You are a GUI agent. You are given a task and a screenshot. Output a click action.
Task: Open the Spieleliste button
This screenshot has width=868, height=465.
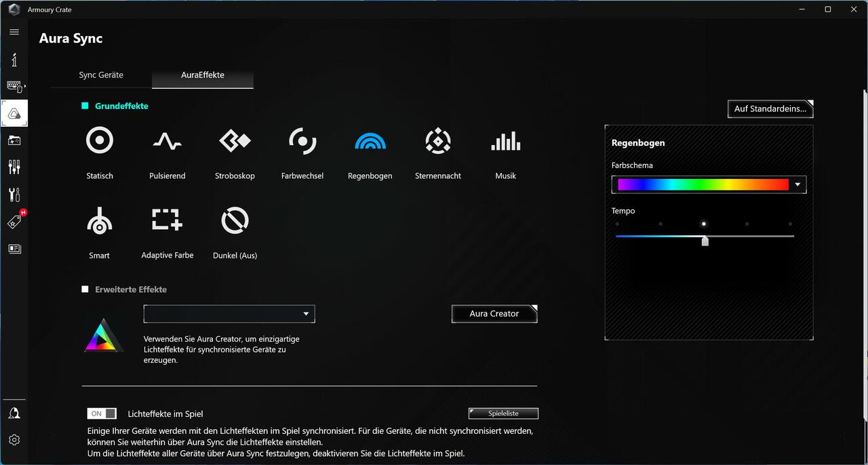[x=503, y=413]
